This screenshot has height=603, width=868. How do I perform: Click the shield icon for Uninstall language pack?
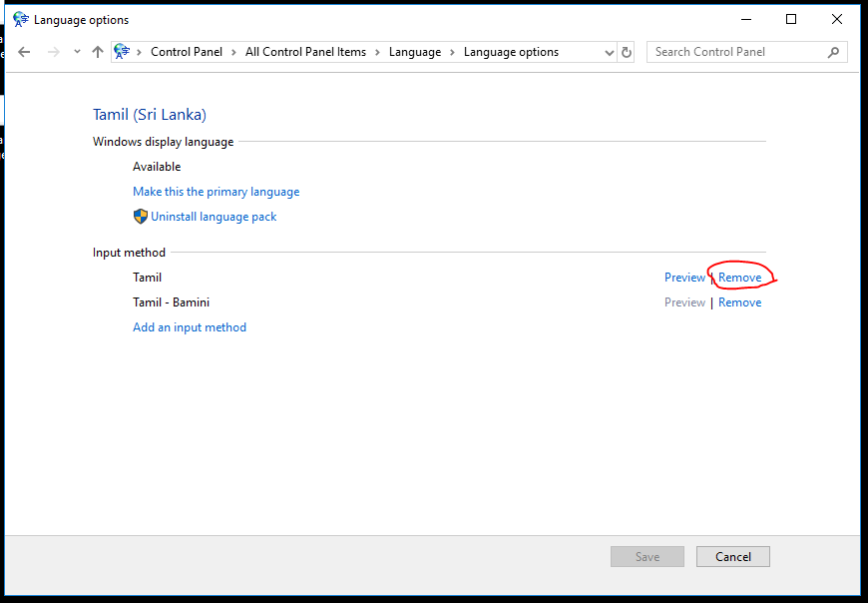[141, 217]
